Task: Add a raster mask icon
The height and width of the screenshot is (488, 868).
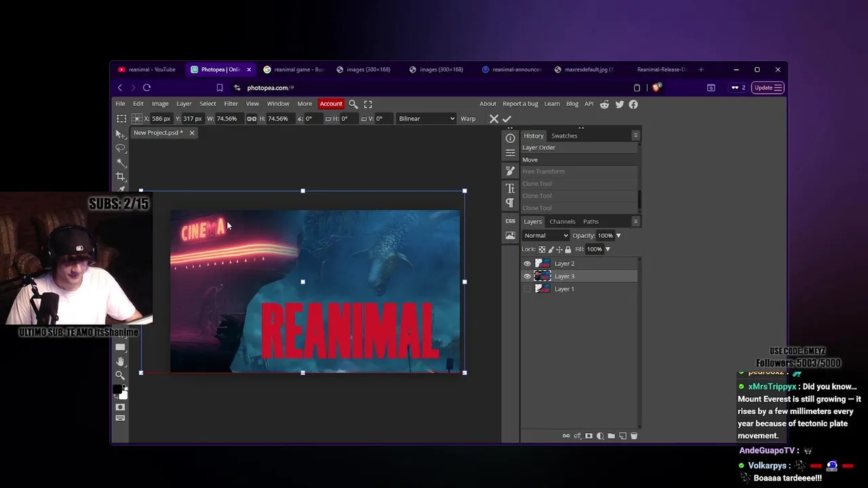Action: 589,436
